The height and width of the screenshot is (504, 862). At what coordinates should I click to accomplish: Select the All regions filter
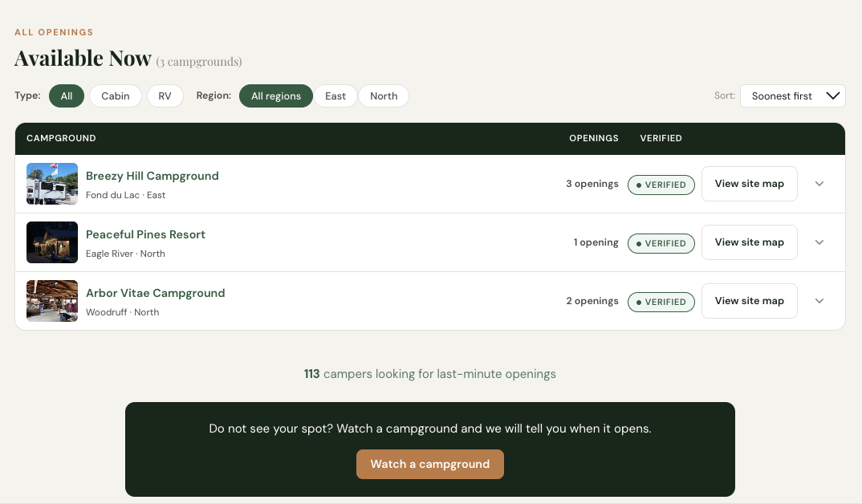[276, 96]
